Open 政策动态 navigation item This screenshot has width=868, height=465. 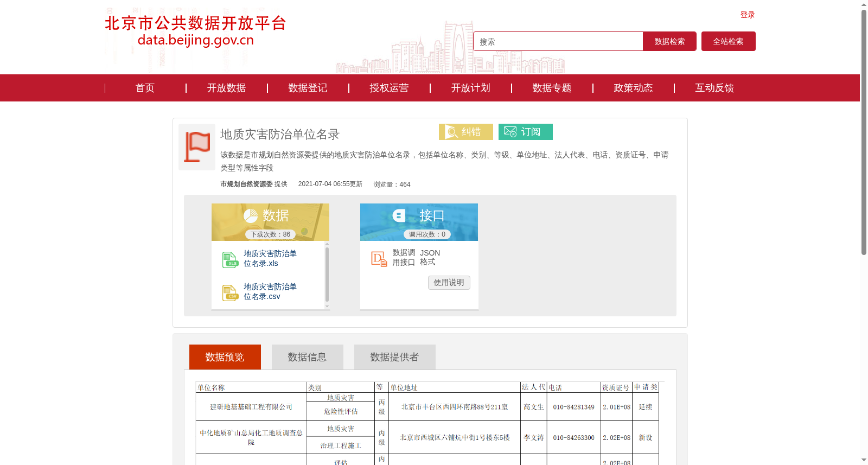pyautogui.click(x=633, y=88)
